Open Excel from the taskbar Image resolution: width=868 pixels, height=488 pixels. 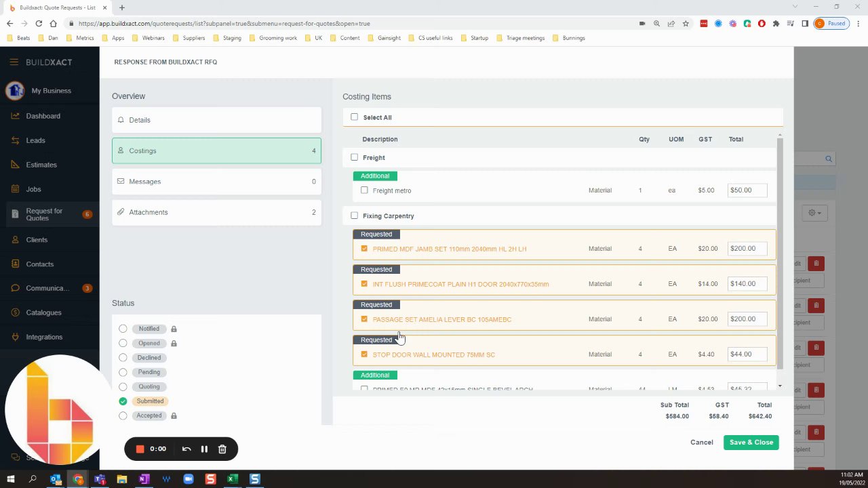233,479
